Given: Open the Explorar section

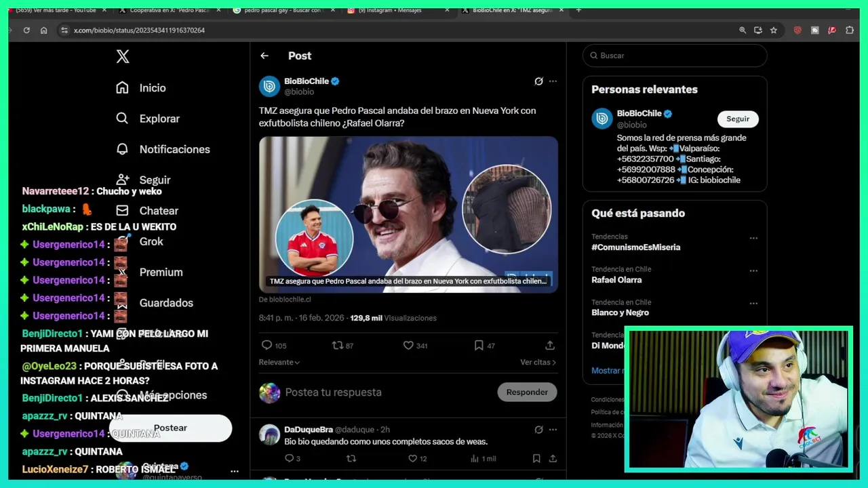Looking at the screenshot, I should pos(148,119).
